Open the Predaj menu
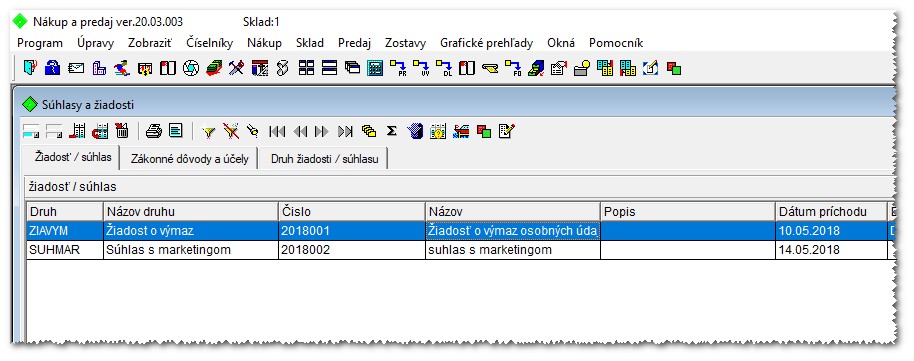Viewport: 914px width, 361px height. click(x=354, y=43)
